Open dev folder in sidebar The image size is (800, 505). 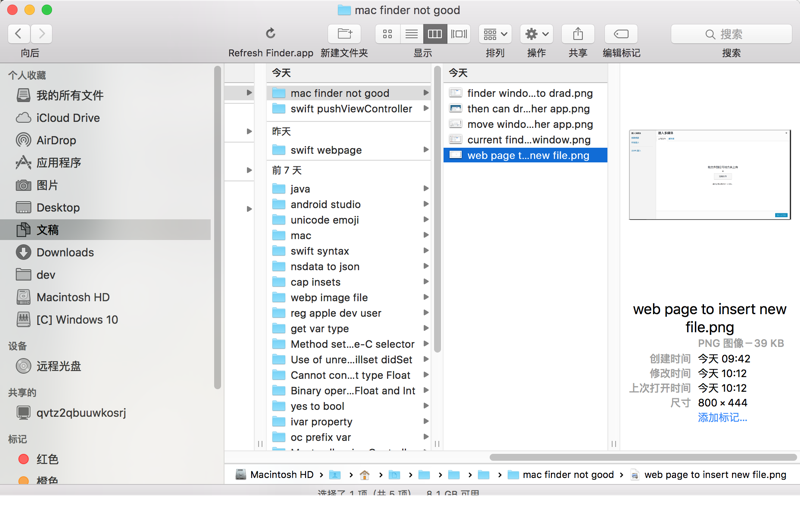106,275
